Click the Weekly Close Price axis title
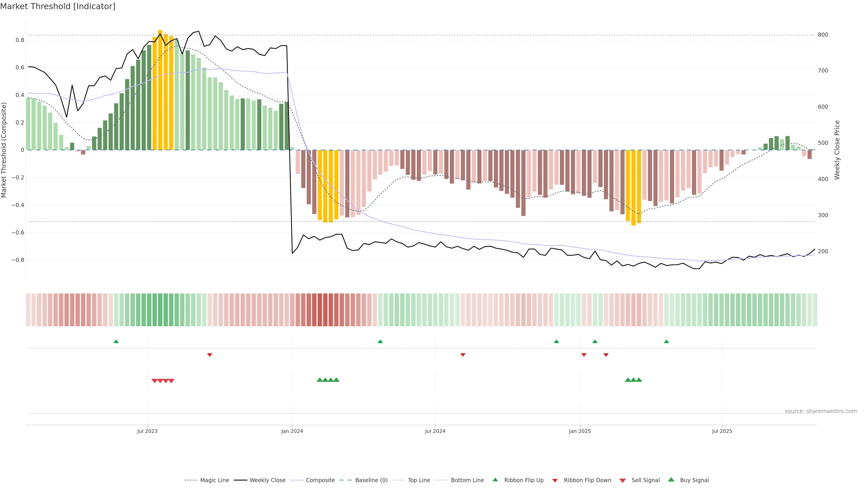This screenshot has height=488, width=868. coord(837,150)
